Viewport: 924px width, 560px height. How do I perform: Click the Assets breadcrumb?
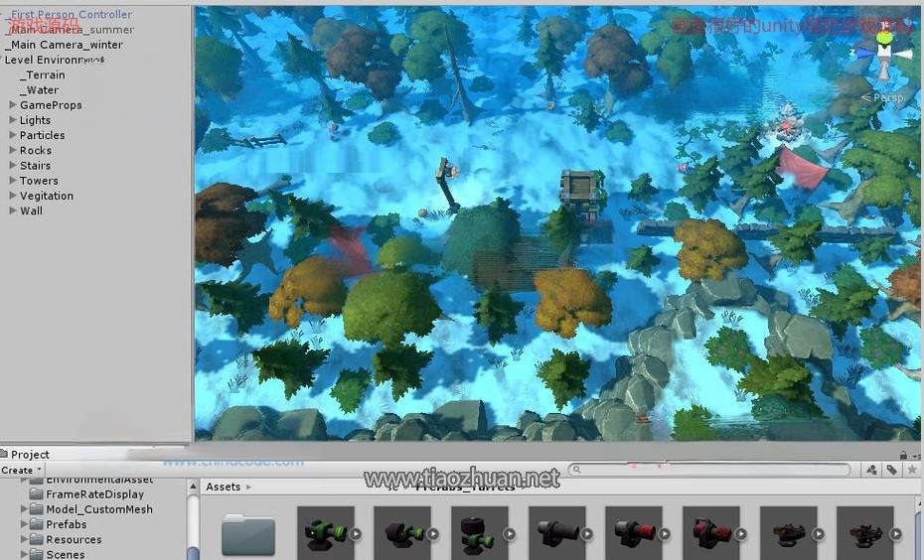tap(223, 487)
